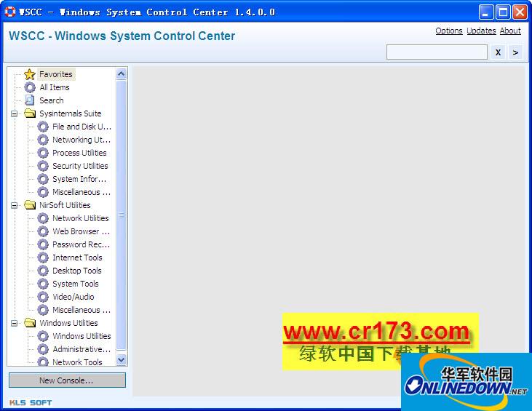
Task: Click into the search input field
Action: coord(437,52)
